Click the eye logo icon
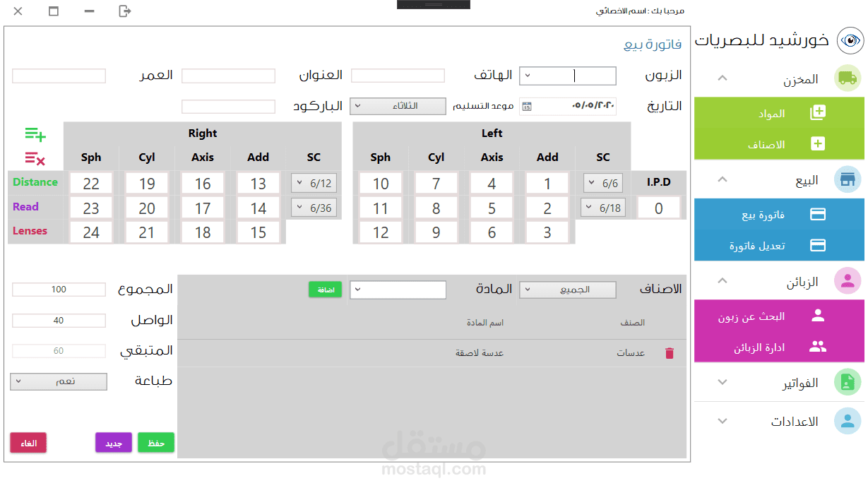 850,40
